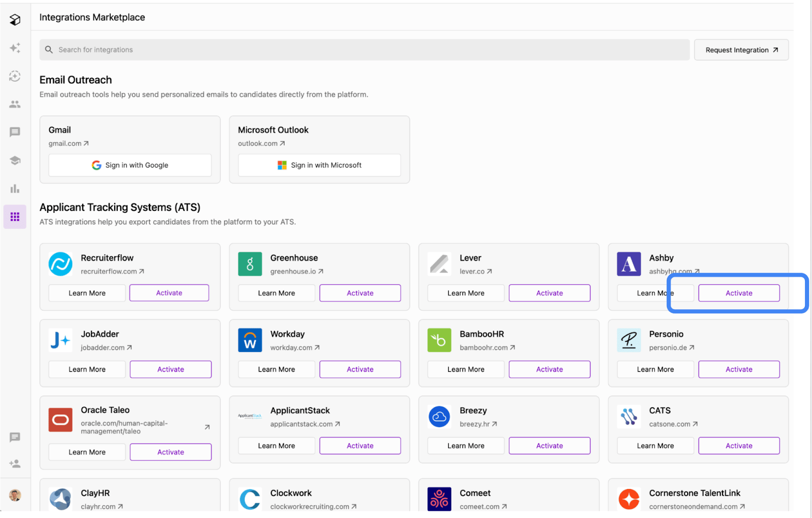
Task: Activate the Greenhouse integration
Action: click(x=360, y=293)
